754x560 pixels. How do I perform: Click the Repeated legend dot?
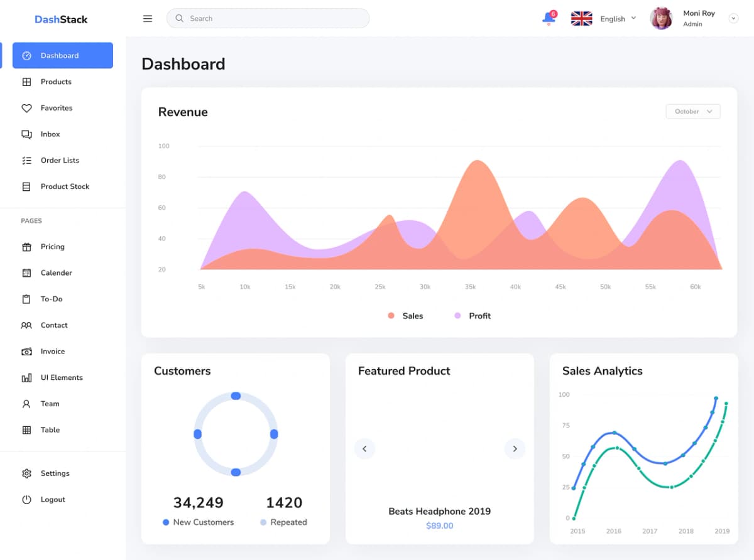tap(263, 522)
